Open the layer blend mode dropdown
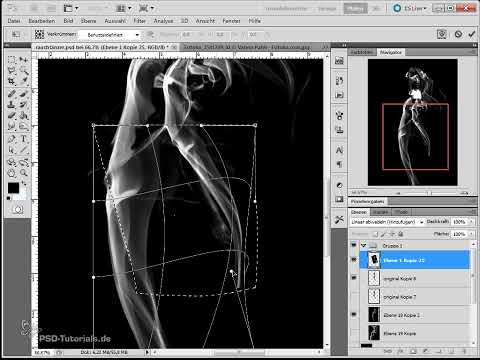The width and height of the screenshot is (480, 360). tap(387, 222)
